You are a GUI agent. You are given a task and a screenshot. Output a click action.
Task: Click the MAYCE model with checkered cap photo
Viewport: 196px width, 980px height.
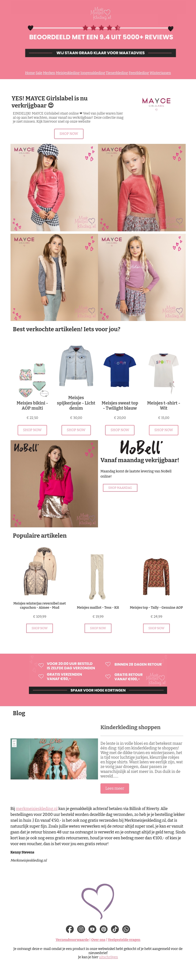tap(54, 188)
